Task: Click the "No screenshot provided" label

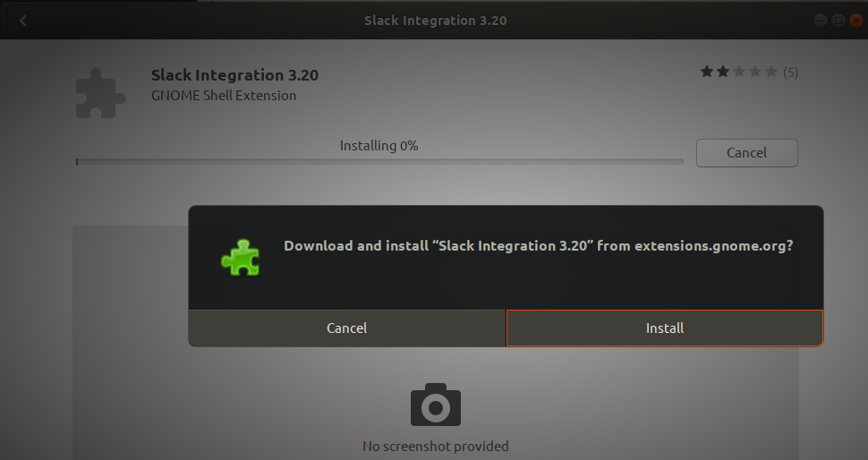Action: pos(436,447)
